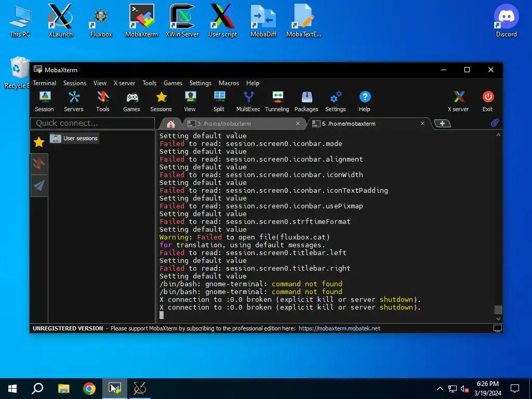Viewport: 532px width, 399px height.
Task: Toggle the X server toolbar icon
Action: [458, 101]
